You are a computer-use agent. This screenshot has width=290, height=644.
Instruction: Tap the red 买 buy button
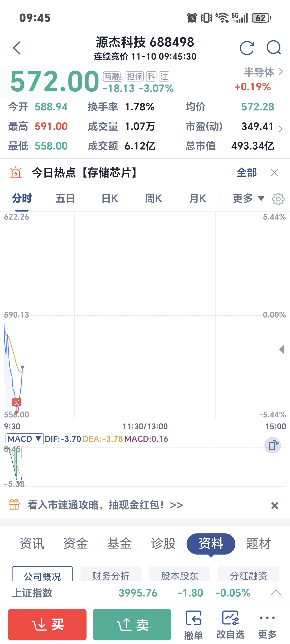[47, 624]
